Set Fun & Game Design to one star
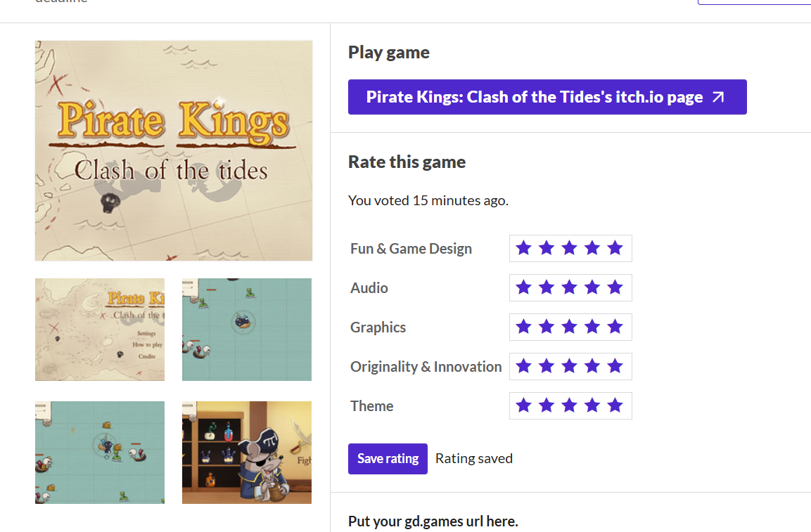The image size is (811, 532). point(523,248)
